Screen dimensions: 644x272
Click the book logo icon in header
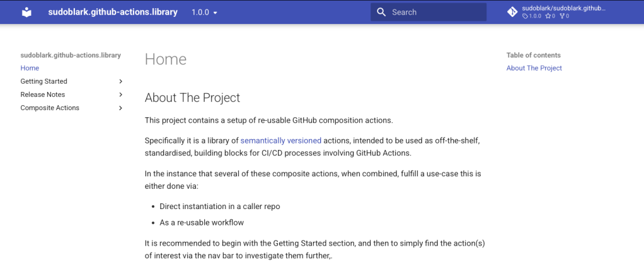pyautogui.click(x=26, y=13)
